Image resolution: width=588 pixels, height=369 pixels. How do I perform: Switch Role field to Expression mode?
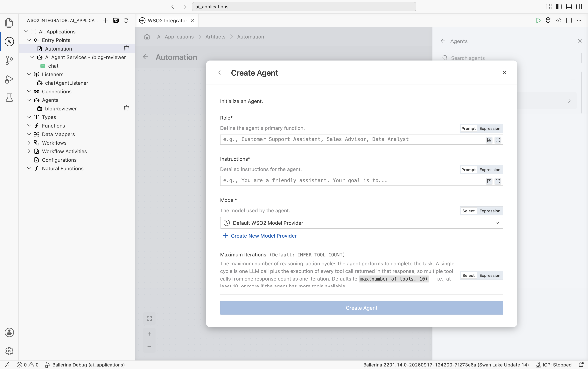click(x=490, y=128)
